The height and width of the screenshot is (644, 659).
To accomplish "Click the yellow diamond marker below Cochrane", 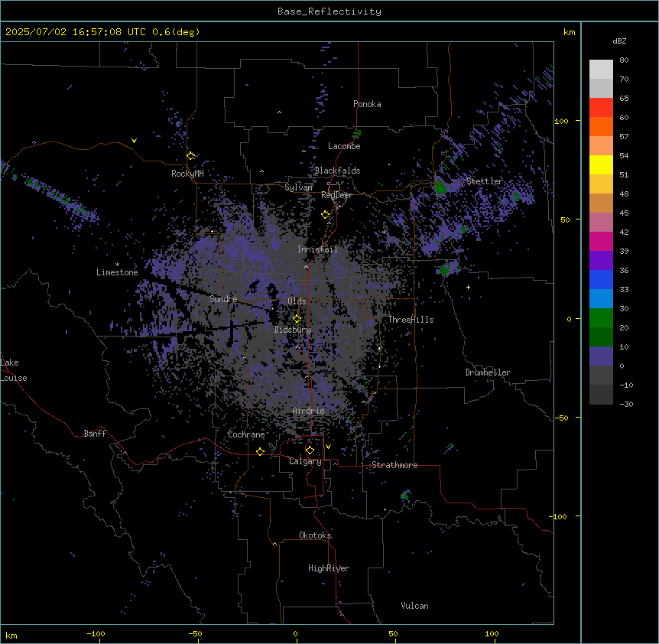I will (260, 451).
